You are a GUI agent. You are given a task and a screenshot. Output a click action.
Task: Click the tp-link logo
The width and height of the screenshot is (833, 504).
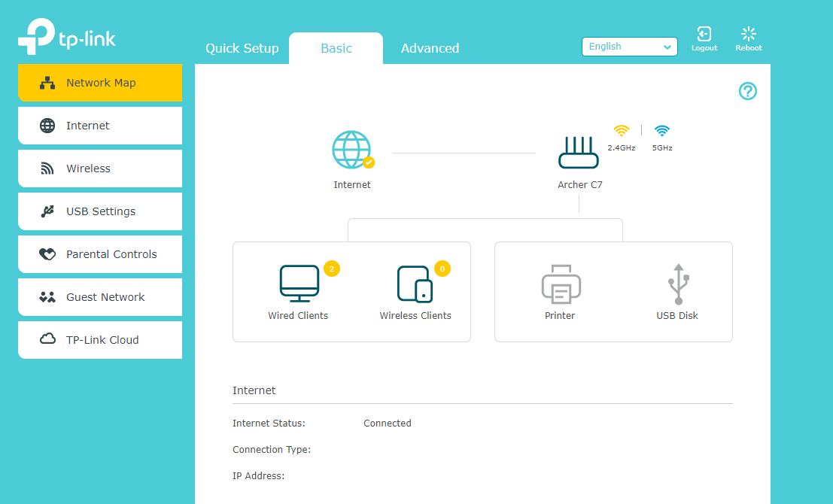pyautogui.click(x=67, y=36)
